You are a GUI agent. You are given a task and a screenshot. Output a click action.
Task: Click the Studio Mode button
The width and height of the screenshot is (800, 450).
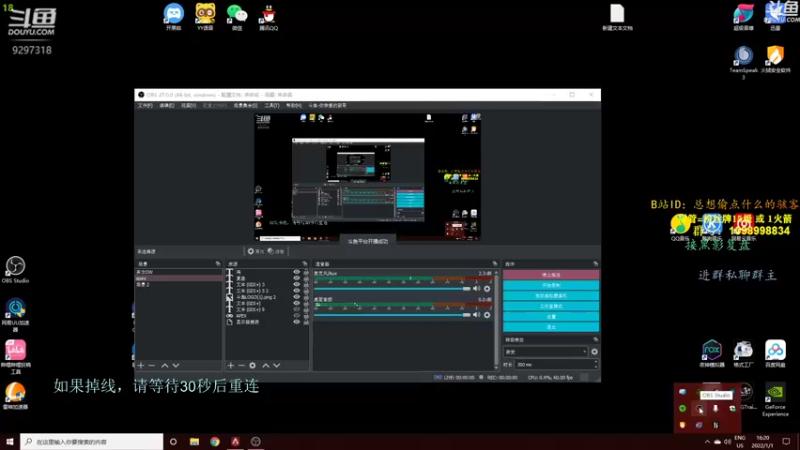tap(551, 306)
